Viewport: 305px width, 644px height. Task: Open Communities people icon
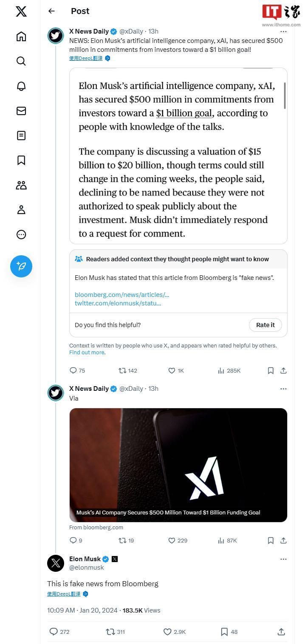click(x=21, y=185)
